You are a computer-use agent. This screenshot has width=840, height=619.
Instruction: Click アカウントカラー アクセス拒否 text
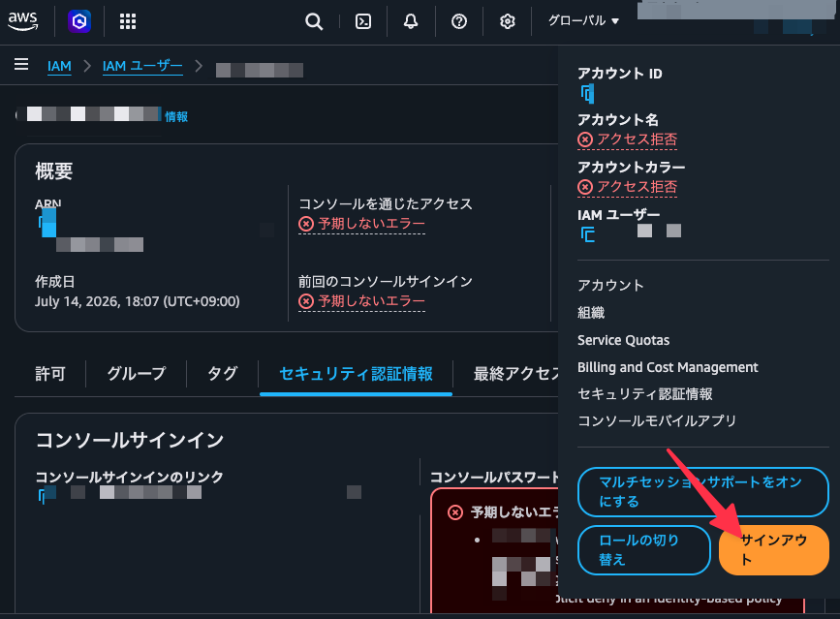pos(637,187)
